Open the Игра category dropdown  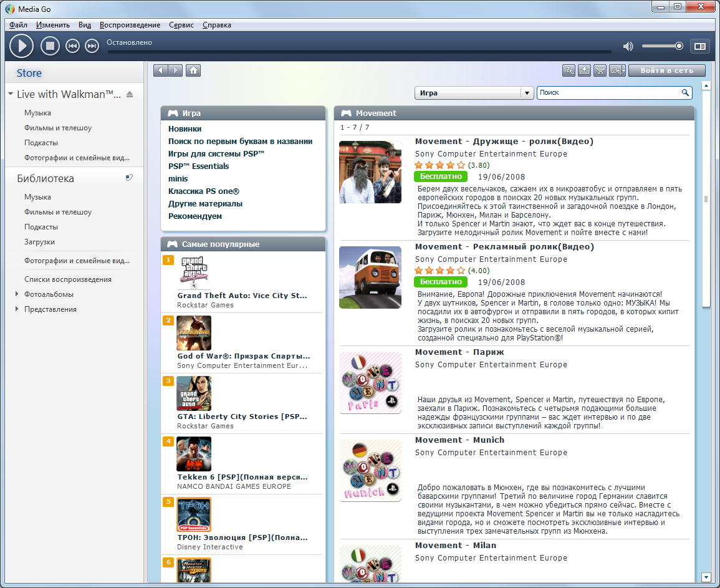point(474,93)
